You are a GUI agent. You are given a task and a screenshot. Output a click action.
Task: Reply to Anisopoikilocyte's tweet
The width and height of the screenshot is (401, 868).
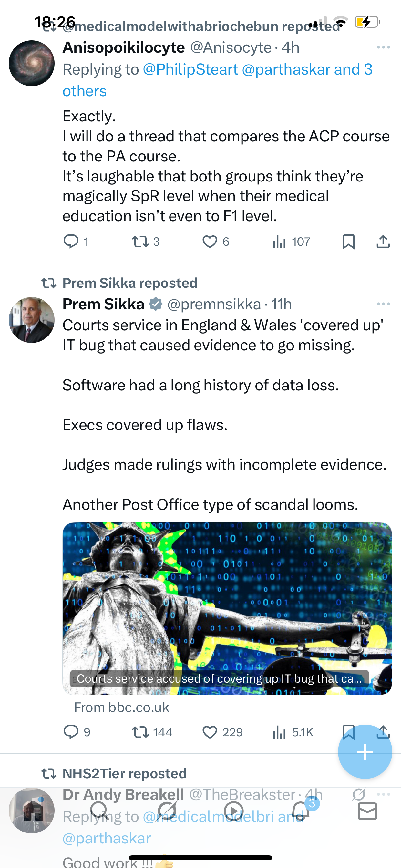coord(71,242)
